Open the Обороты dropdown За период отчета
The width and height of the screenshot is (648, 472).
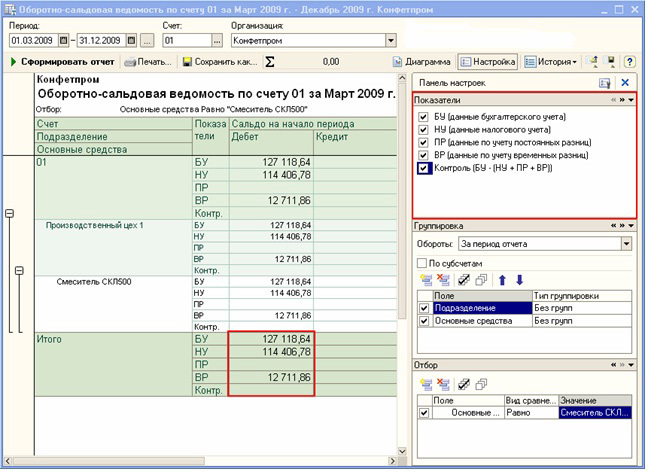[x=627, y=244]
